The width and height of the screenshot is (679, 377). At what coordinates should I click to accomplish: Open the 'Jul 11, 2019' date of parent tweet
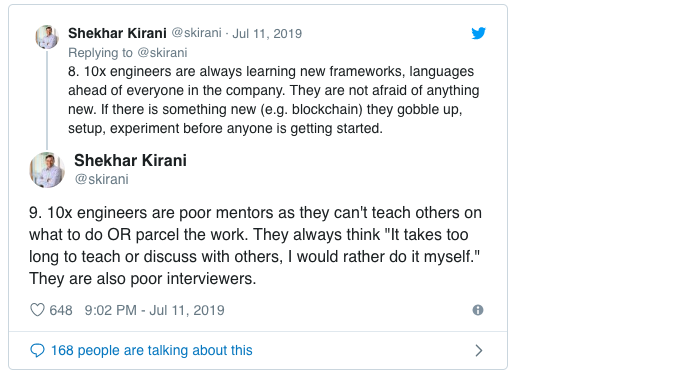[x=267, y=33]
